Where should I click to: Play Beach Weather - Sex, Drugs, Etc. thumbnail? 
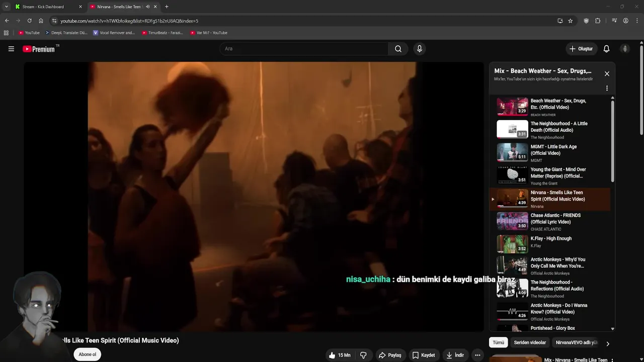point(512,107)
